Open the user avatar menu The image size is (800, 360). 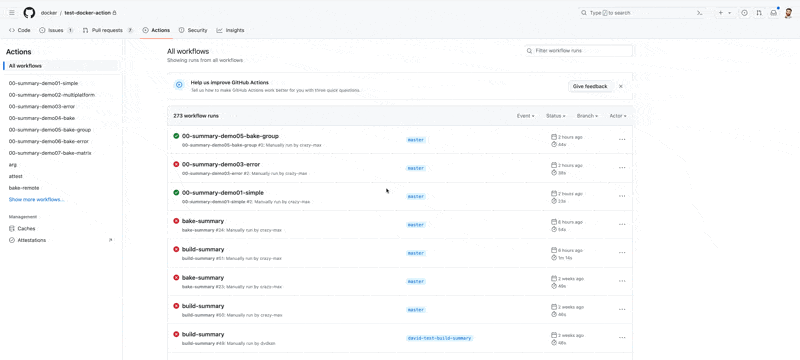788,13
